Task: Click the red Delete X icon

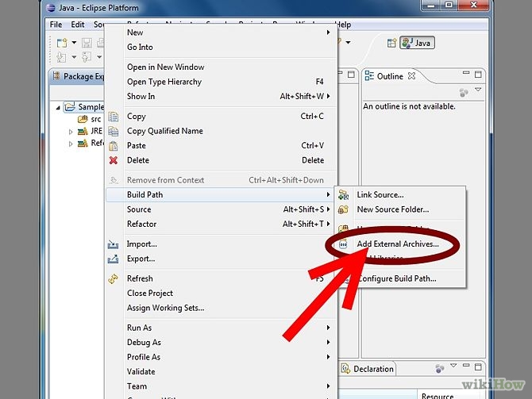Action: click(x=114, y=160)
